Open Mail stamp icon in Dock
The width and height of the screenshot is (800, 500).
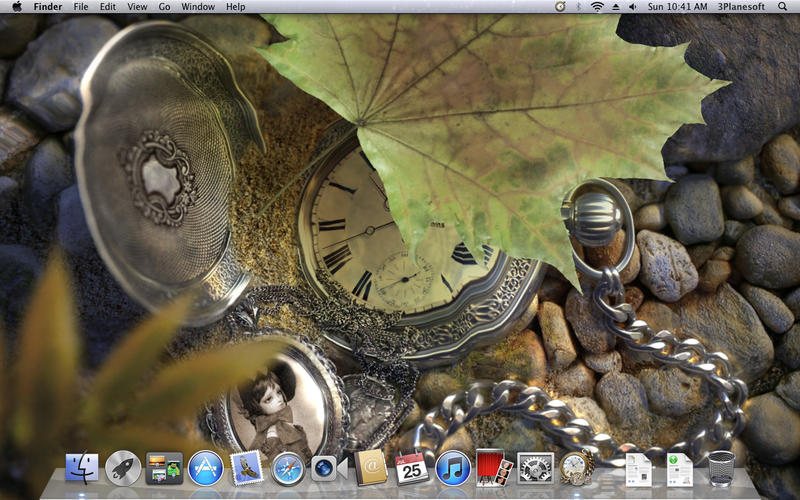click(x=247, y=468)
